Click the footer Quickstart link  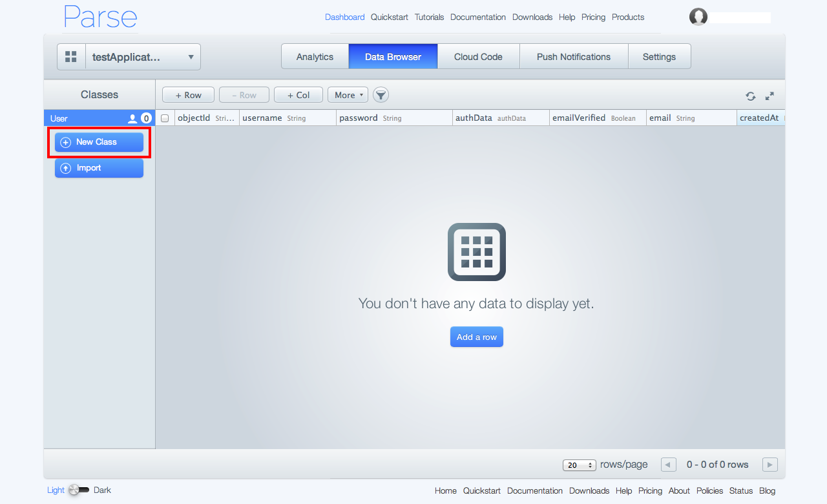482,491
